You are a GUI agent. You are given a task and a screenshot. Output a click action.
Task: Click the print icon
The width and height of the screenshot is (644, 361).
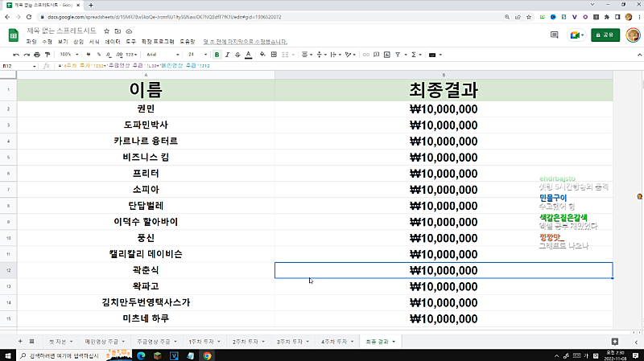pyautogui.click(x=37, y=55)
